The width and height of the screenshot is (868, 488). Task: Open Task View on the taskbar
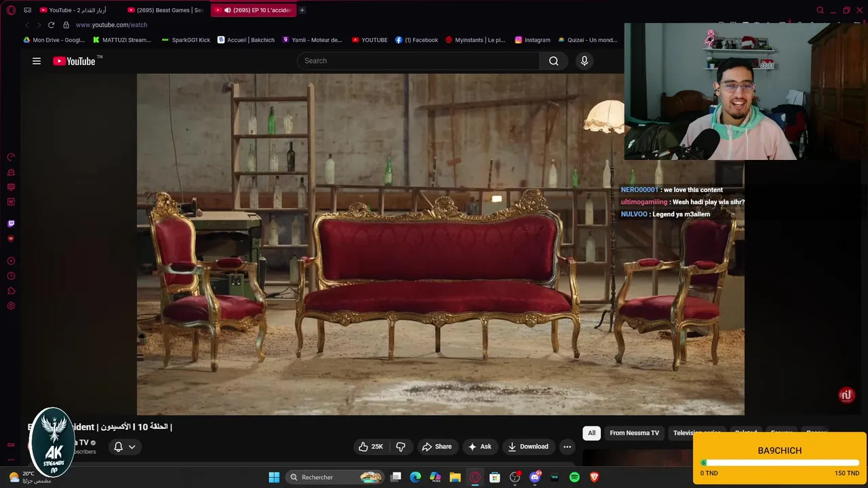396,477
